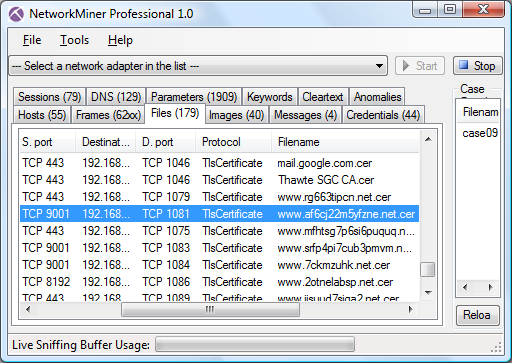The width and height of the screenshot is (512, 363).
Task: Open the File menu
Action: point(32,40)
